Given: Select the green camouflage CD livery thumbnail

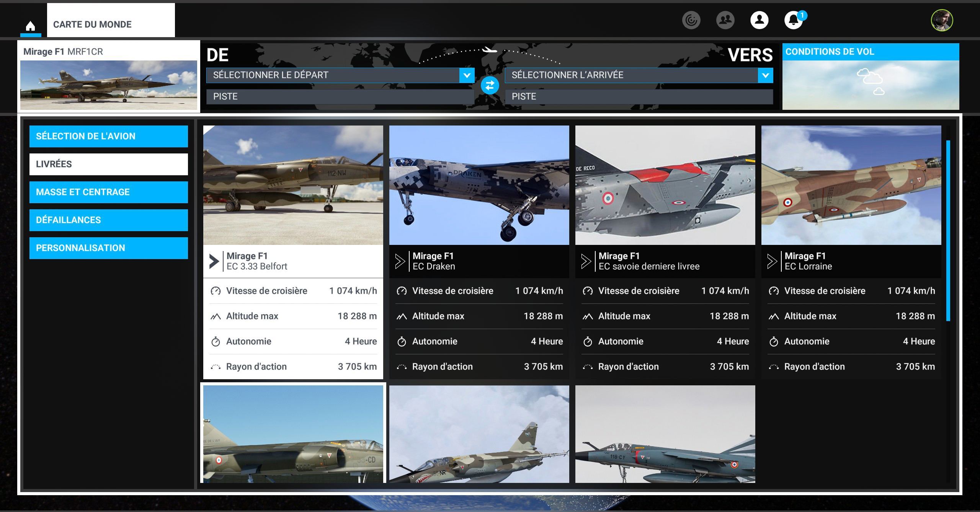Looking at the screenshot, I should (293, 434).
